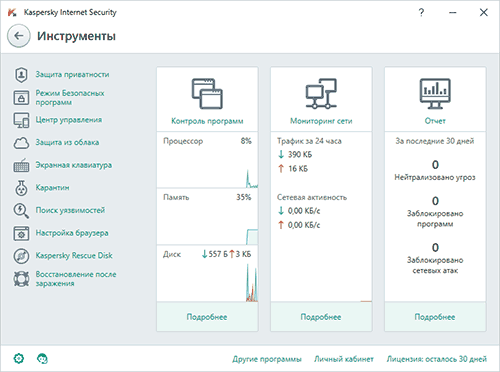
Task: Click the Трафик за 24 часа label
Action: click(x=309, y=141)
